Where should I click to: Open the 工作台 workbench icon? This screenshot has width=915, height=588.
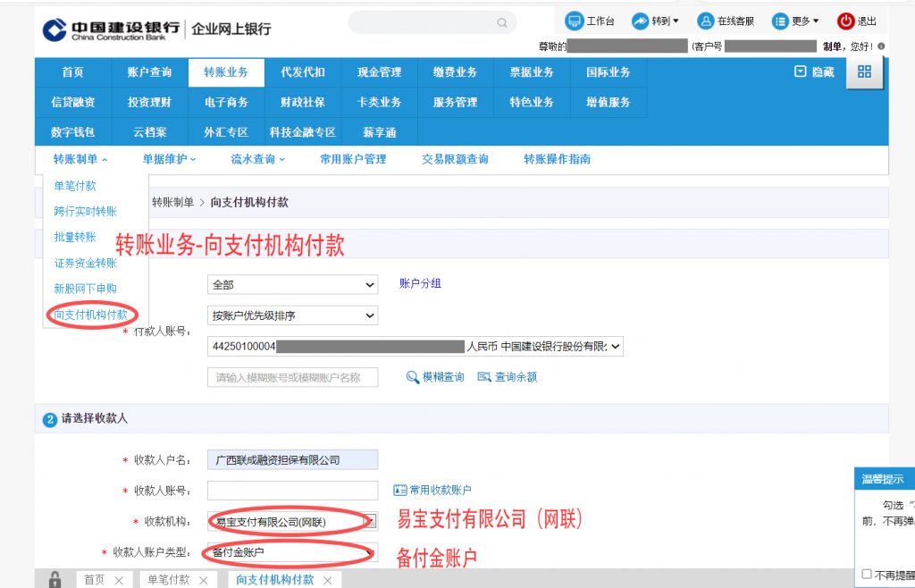tap(575, 21)
